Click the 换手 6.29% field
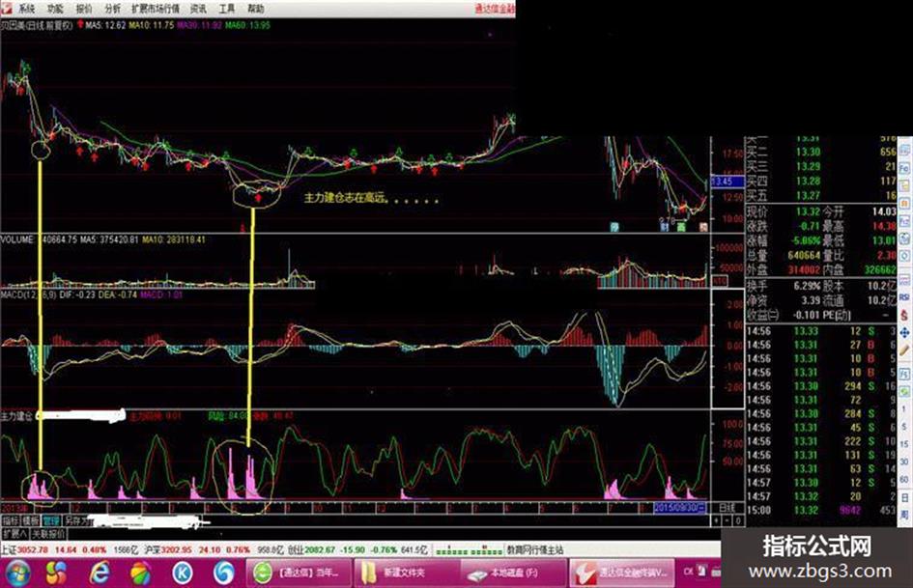The image size is (913, 588). (784, 286)
